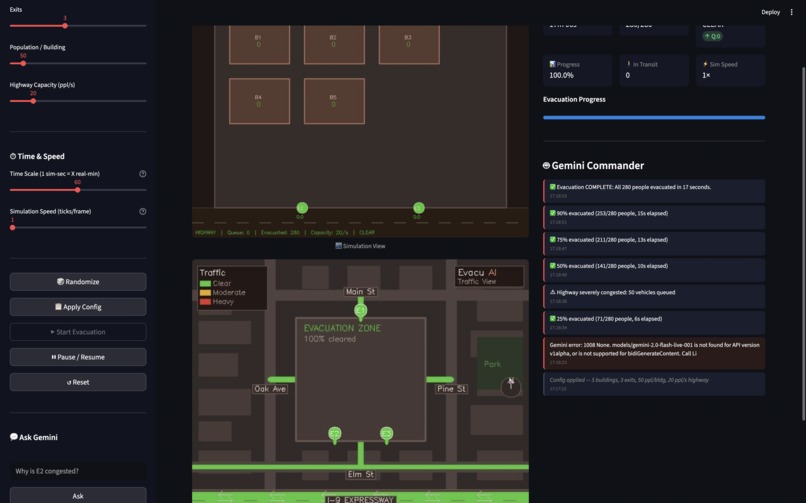This screenshot has height=503, width=806.
Task: Click the Progress 100.0% metric
Action: click(x=577, y=70)
